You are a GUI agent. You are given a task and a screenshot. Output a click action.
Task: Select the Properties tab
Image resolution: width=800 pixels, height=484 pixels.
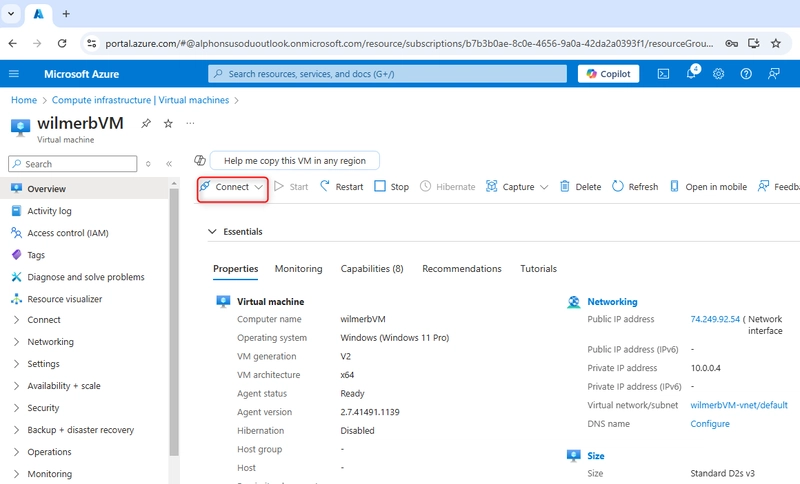click(235, 269)
